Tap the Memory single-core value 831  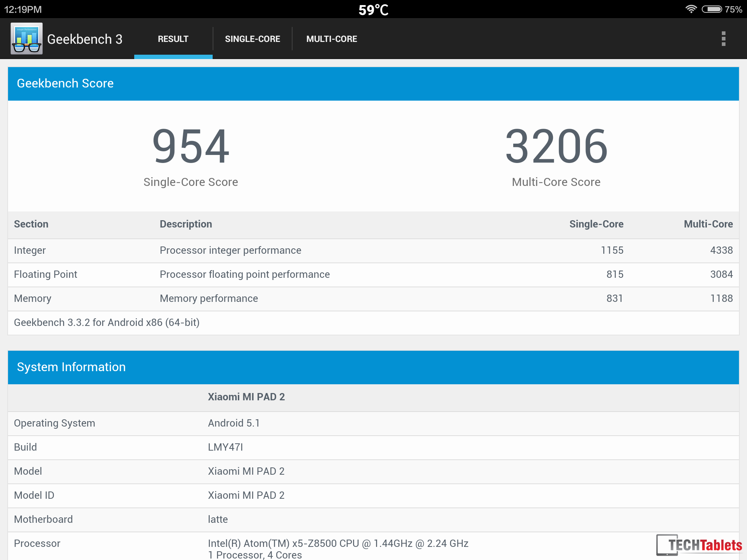coord(615,299)
